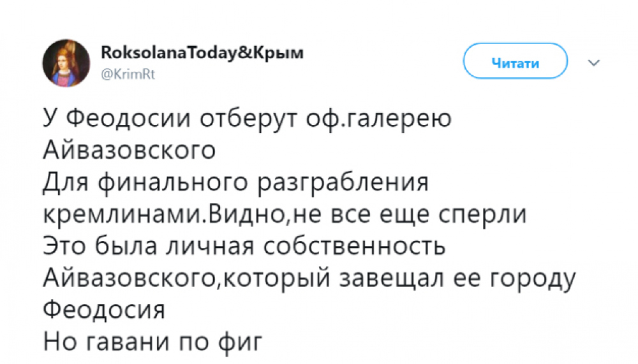638x364 pixels.
Task: Click the standalone "Айвазовского" second line
Action: point(130,151)
